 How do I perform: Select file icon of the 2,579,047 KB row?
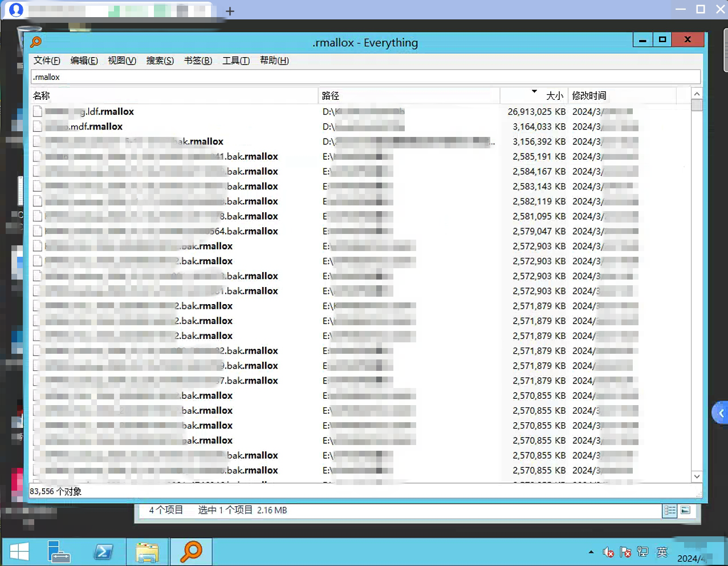pos(38,231)
